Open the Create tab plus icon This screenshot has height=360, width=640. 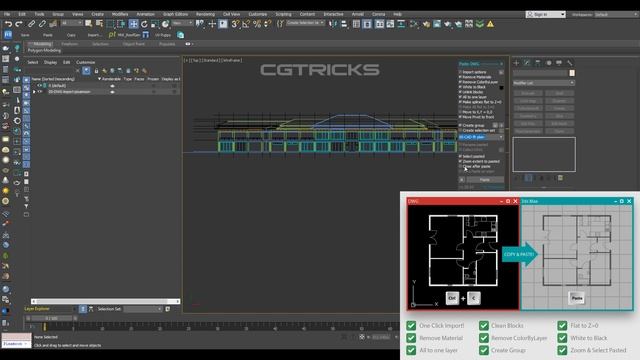(x=516, y=63)
